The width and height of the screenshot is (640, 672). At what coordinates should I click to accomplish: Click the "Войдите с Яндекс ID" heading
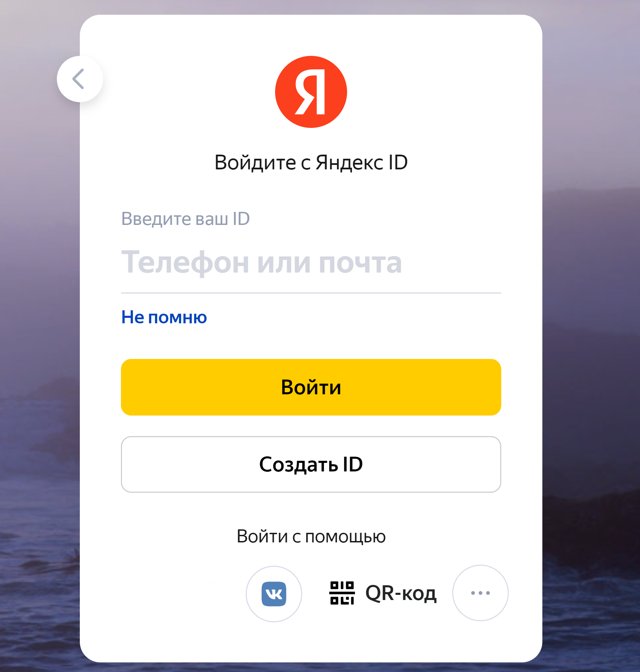(311, 162)
